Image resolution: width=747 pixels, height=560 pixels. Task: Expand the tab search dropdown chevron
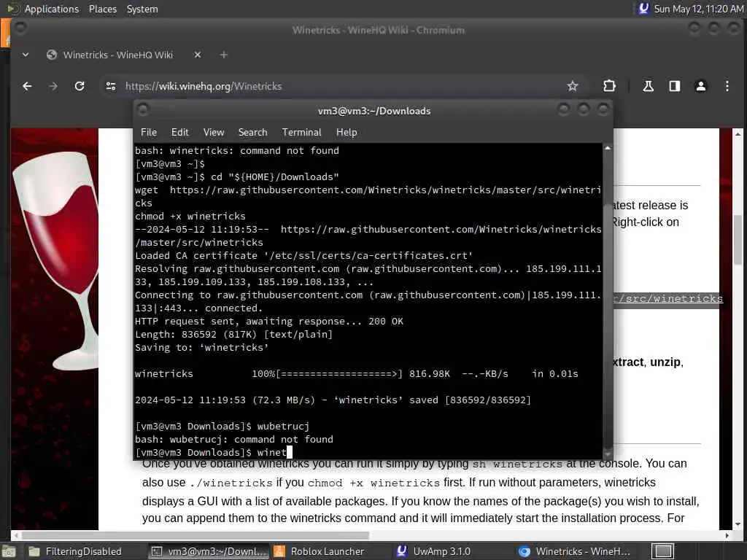click(26, 55)
